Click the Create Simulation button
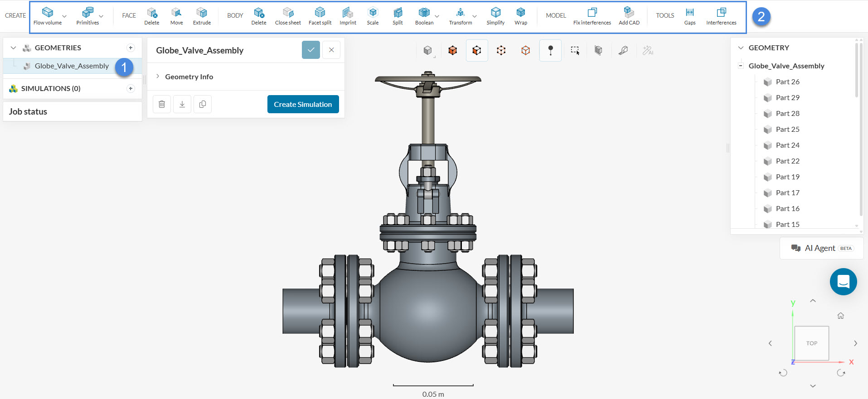The image size is (868, 399). coord(303,104)
